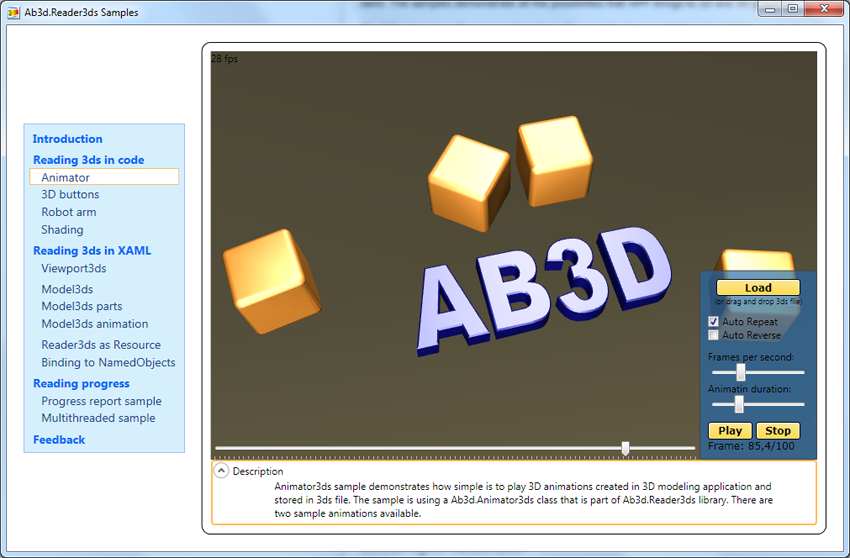The height and width of the screenshot is (558, 850).
Task: Click the frame timeline slider thumb
Action: (x=625, y=448)
